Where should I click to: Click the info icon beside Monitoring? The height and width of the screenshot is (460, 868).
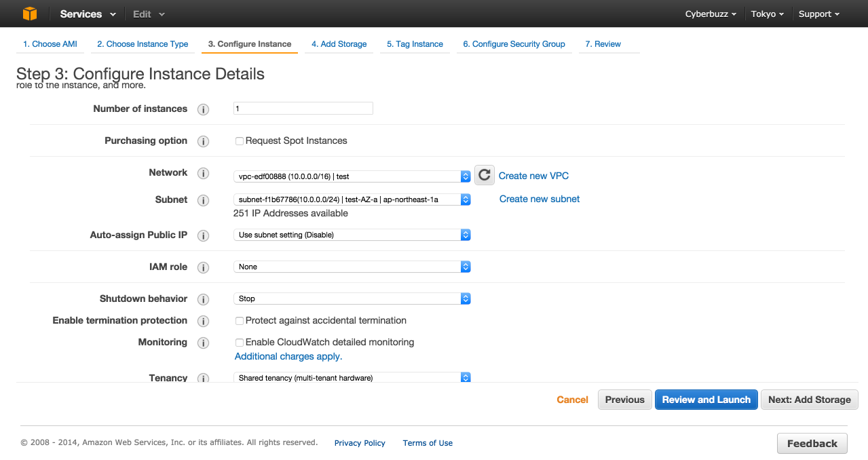tap(203, 343)
